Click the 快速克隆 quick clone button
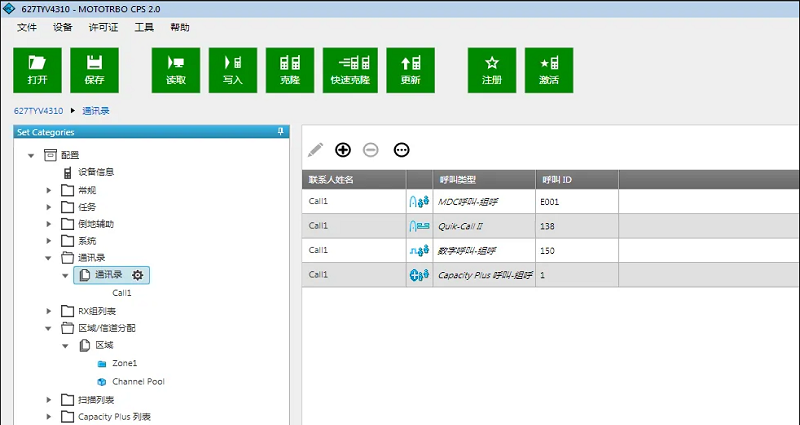The width and height of the screenshot is (800, 425). coord(353,70)
